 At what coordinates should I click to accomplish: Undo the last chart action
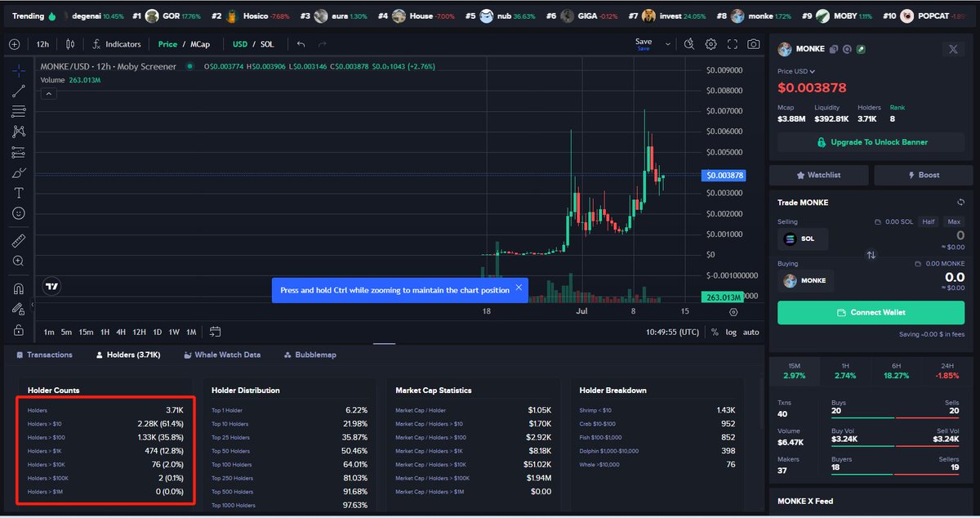pyautogui.click(x=301, y=44)
